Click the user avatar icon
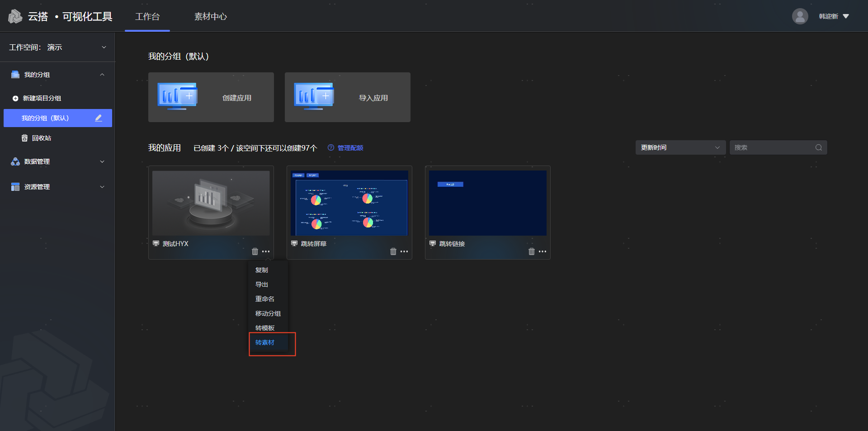Screen dimensions: 868x431 point(800,16)
